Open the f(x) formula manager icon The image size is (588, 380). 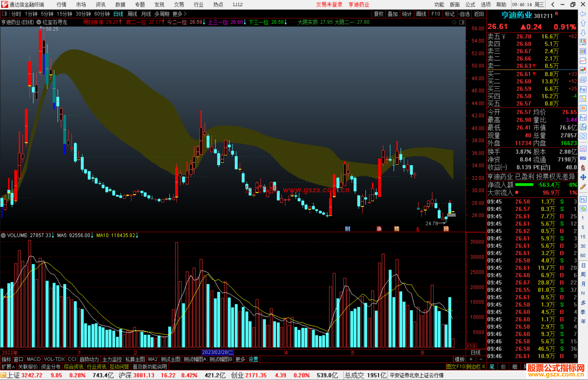click(x=583, y=127)
